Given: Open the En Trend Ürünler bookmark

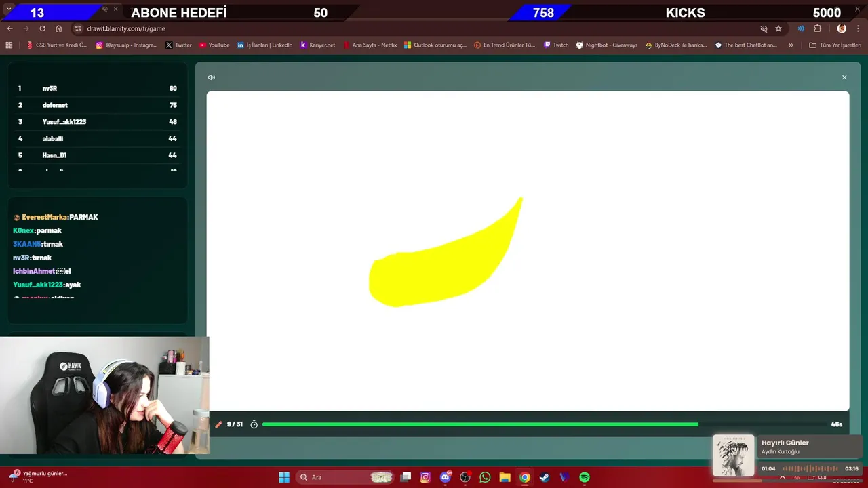Looking at the screenshot, I should tap(505, 45).
